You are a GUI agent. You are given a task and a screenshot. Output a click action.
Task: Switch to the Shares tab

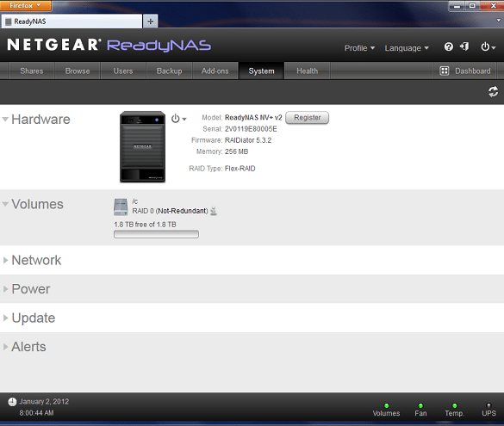[32, 71]
